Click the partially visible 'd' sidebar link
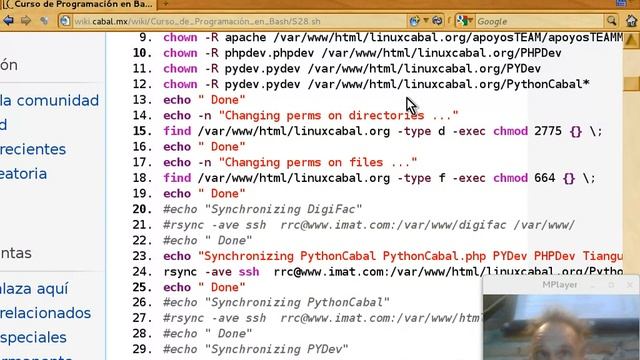640x360 pixels. click(x=4, y=125)
